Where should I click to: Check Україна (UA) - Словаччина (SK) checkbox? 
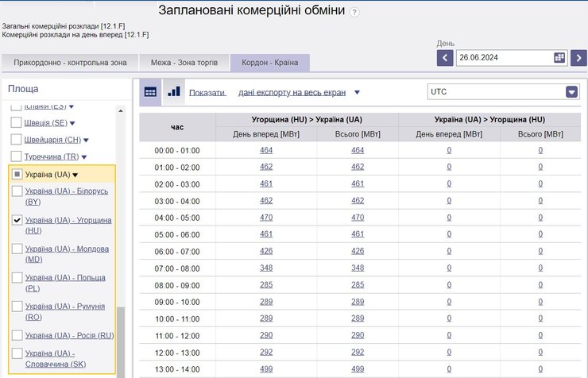coord(17,353)
